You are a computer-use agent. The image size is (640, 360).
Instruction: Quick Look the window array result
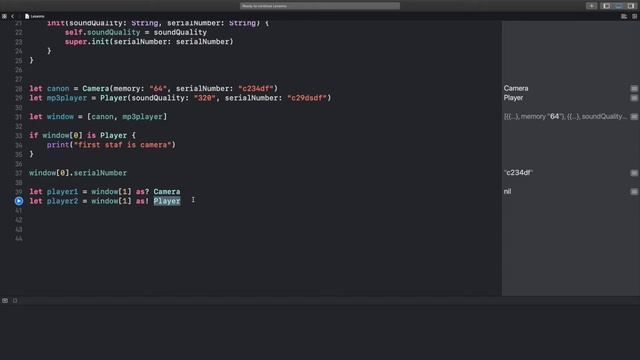coord(634,117)
